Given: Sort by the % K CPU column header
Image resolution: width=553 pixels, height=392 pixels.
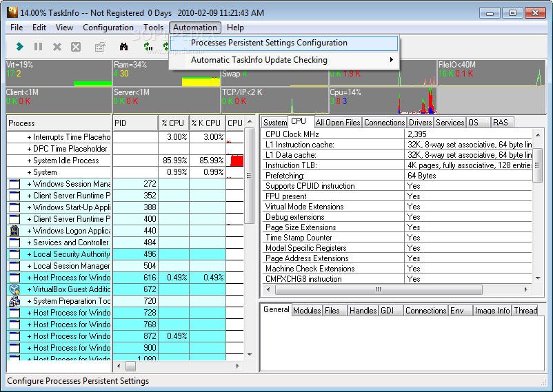Looking at the screenshot, I should click(208, 123).
